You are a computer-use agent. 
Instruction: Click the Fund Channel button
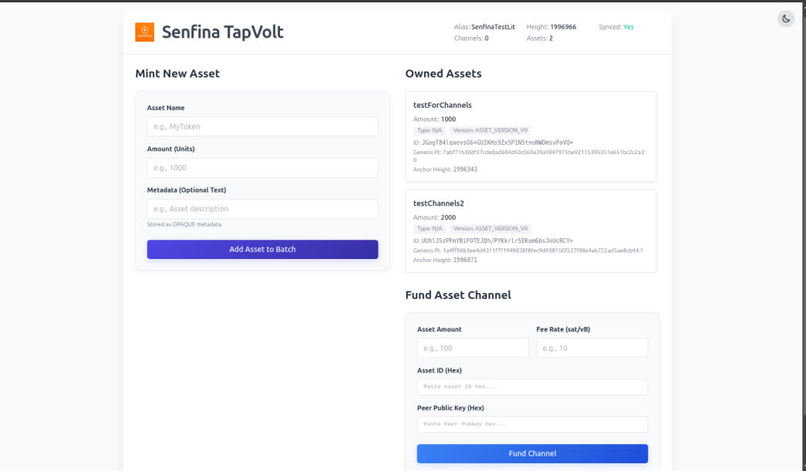pyautogui.click(x=532, y=454)
